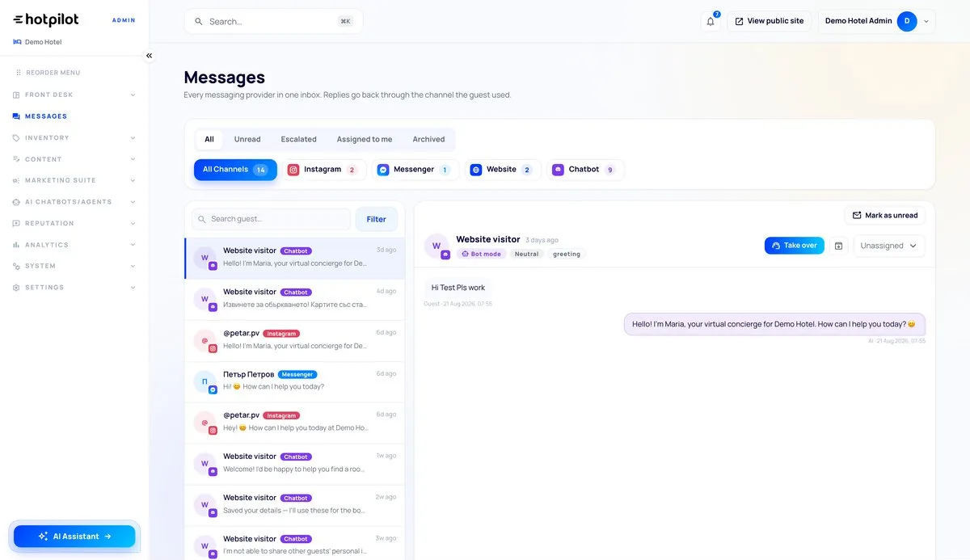This screenshot has height=560, width=970.
Task: Click the Analytics bar chart icon
Action: pos(16,245)
